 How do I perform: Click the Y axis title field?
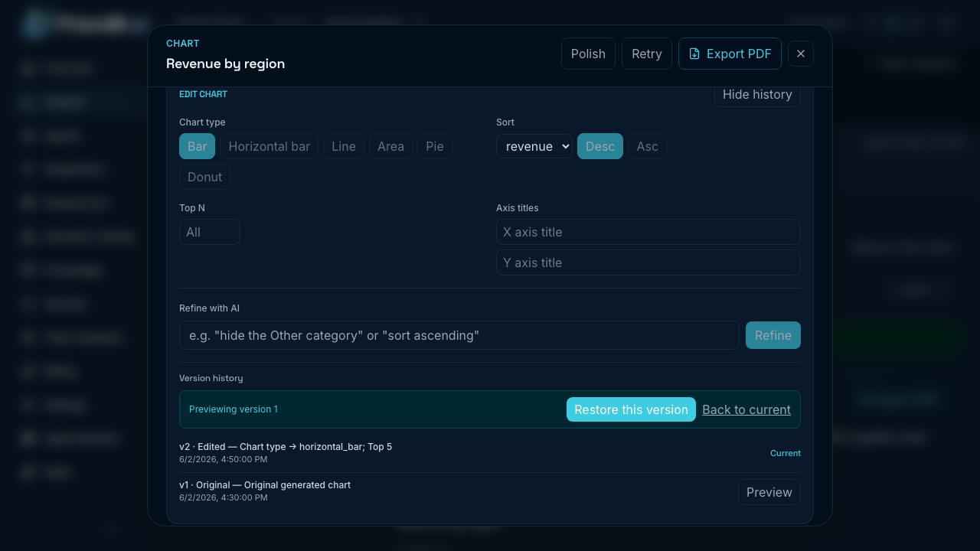pos(648,262)
